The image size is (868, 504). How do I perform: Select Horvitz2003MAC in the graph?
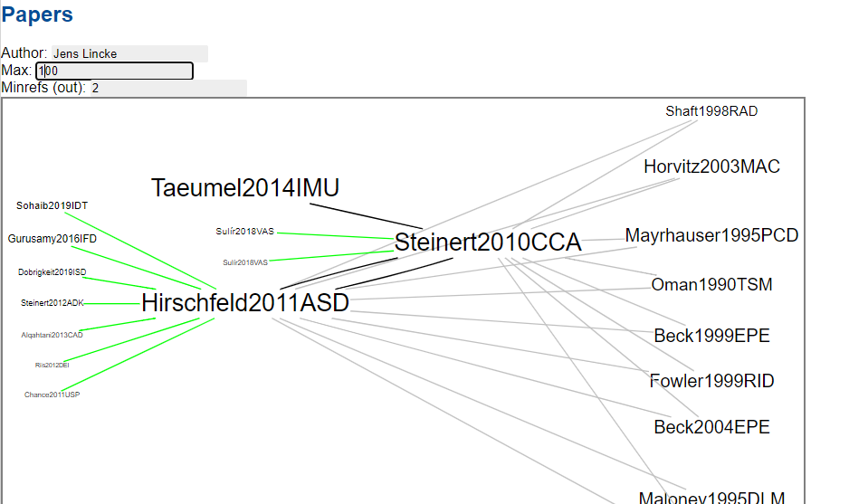(711, 166)
